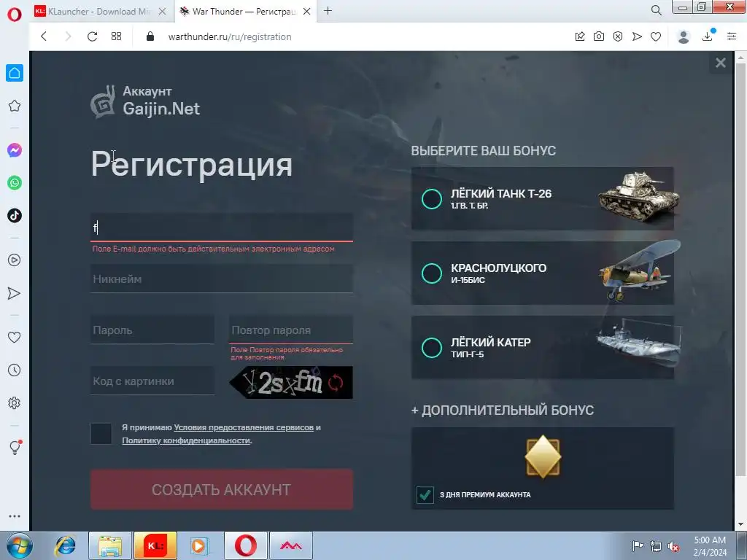Viewport: 747px width, 560px height.
Task: Open Settings gear in sidebar
Action: 15,402
